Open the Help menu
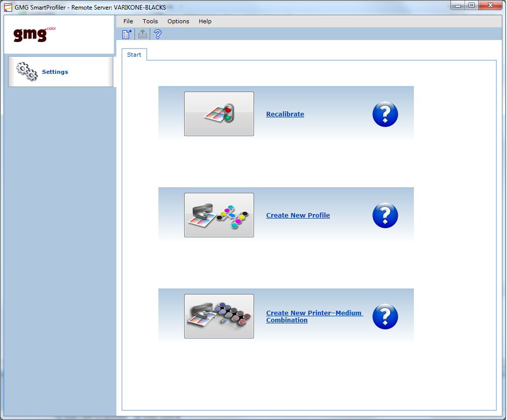The height and width of the screenshot is (420, 507). coord(205,21)
